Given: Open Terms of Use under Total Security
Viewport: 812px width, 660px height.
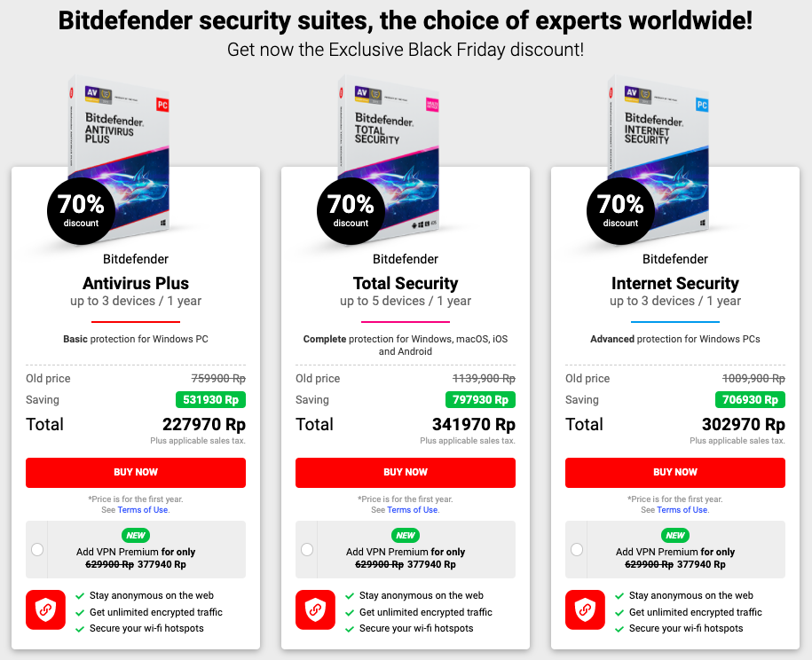Looking at the screenshot, I should coord(413,510).
